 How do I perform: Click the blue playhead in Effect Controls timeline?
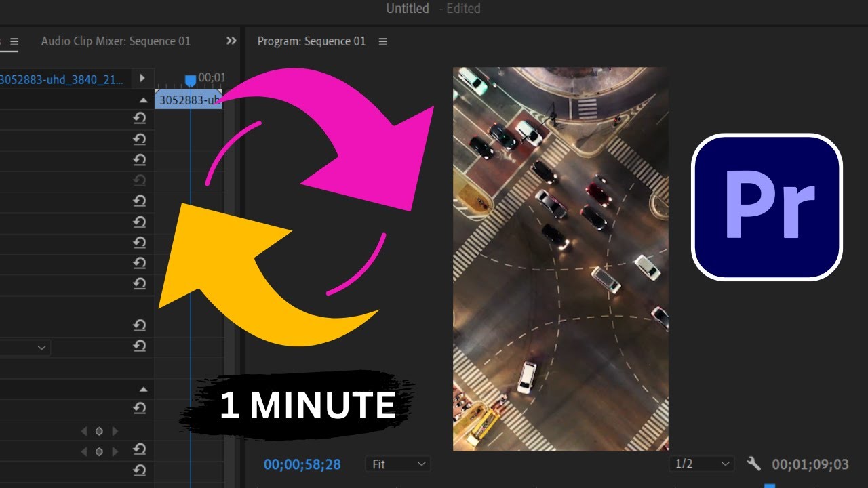(x=191, y=81)
